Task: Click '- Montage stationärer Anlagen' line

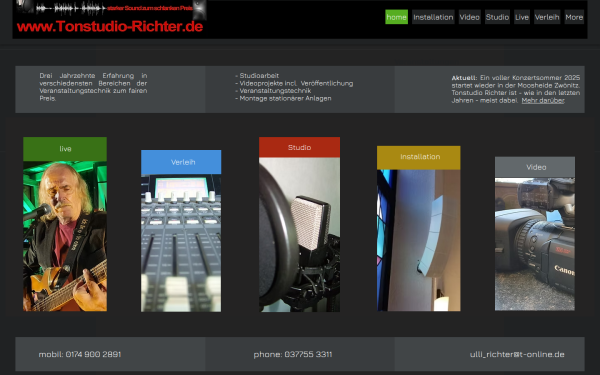Action: pyautogui.click(x=283, y=98)
